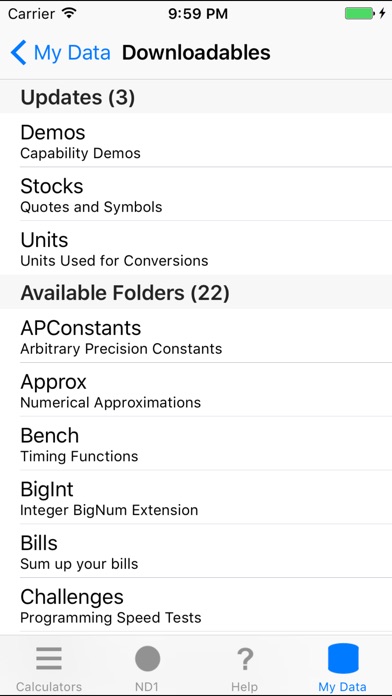Screen dimensions: 392x696
Task: Go back to My Data
Action: pos(60,52)
